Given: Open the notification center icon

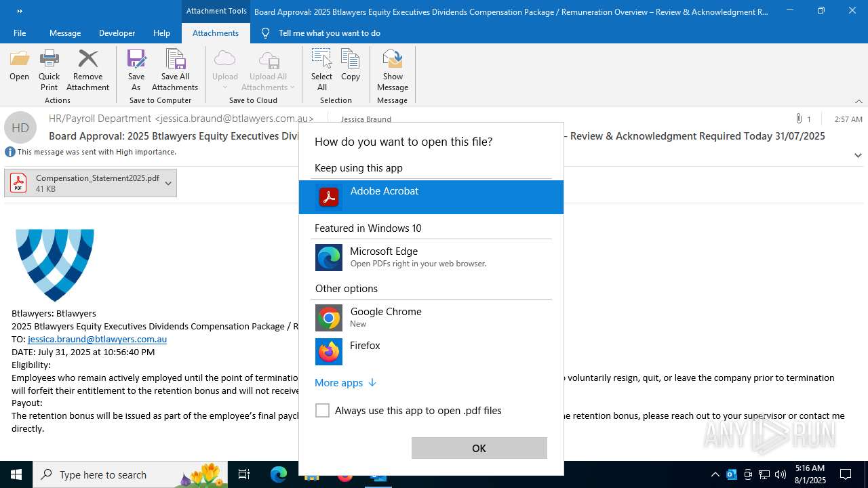Looking at the screenshot, I should (846, 474).
